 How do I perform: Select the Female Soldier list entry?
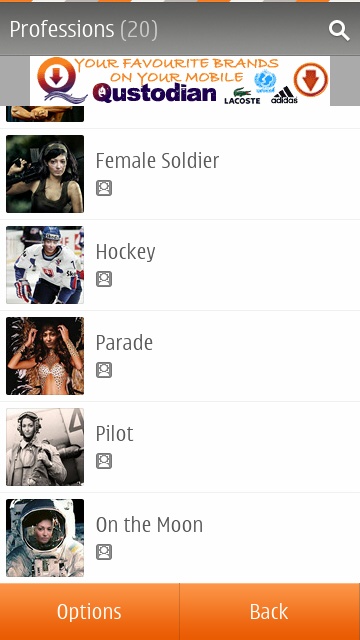(x=180, y=174)
